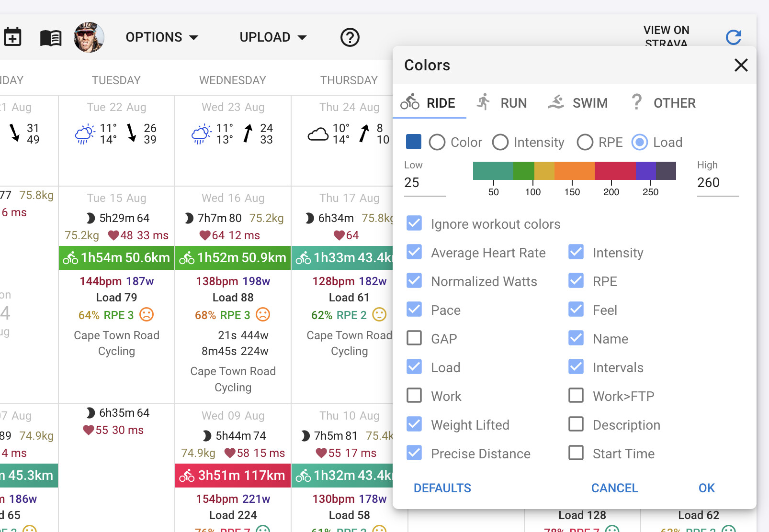Select the Intensity radio option
This screenshot has width=769, height=532.
coord(500,142)
